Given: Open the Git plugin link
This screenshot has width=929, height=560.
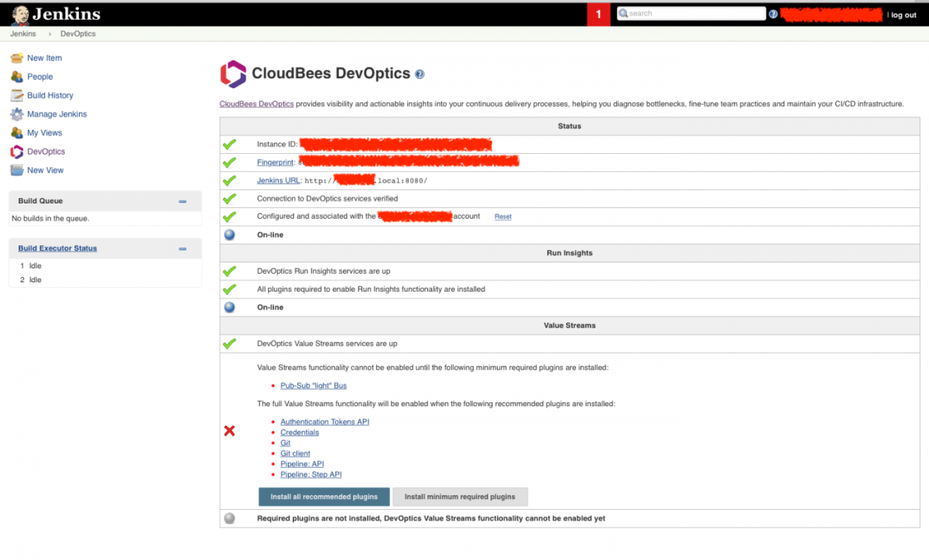Looking at the screenshot, I should 286,443.
